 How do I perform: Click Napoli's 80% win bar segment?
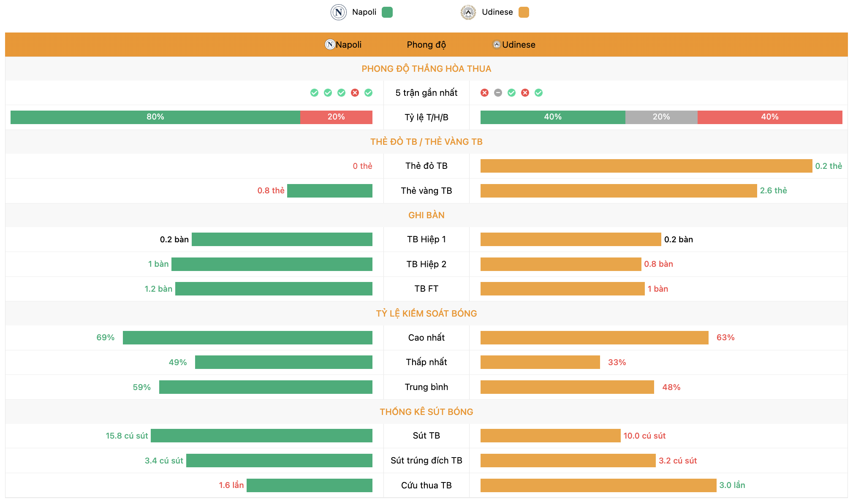click(x=155, y=117)
